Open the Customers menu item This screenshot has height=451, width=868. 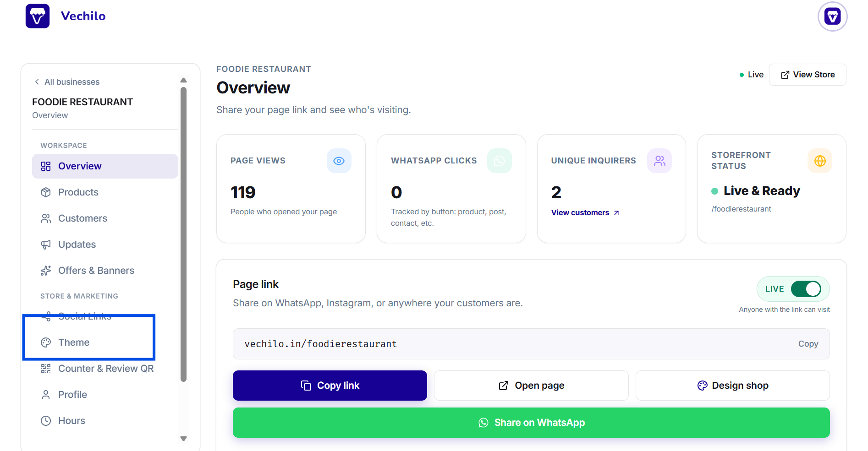pos(105,218)
